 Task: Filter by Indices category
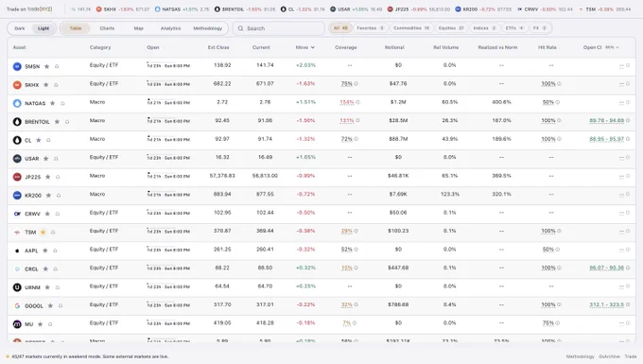click(484, 28)
